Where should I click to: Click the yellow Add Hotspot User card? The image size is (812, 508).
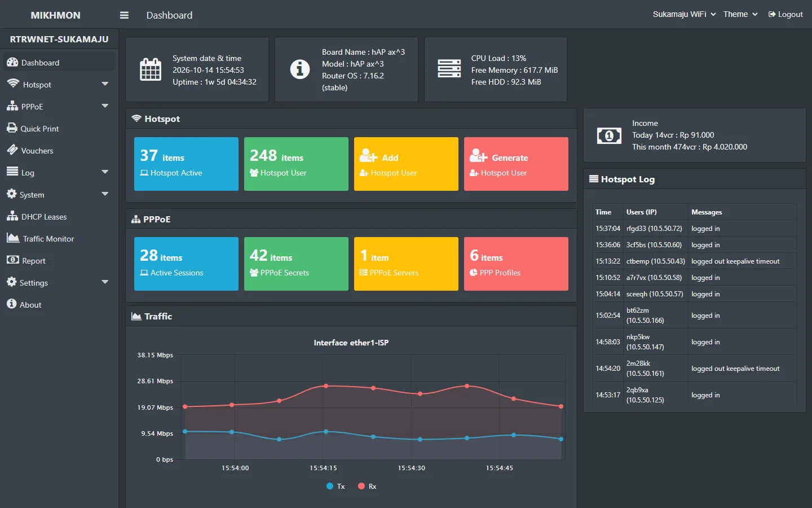(x=406, y=164)
